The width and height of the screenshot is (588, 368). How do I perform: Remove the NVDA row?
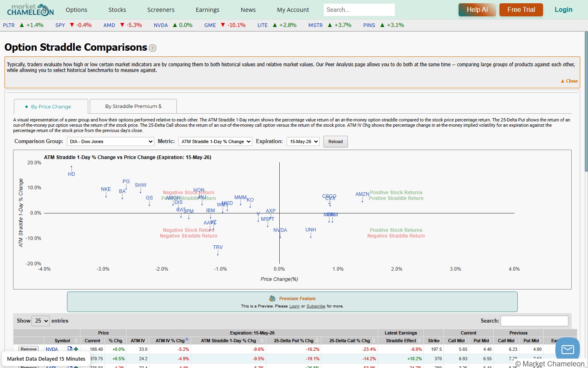29,349
